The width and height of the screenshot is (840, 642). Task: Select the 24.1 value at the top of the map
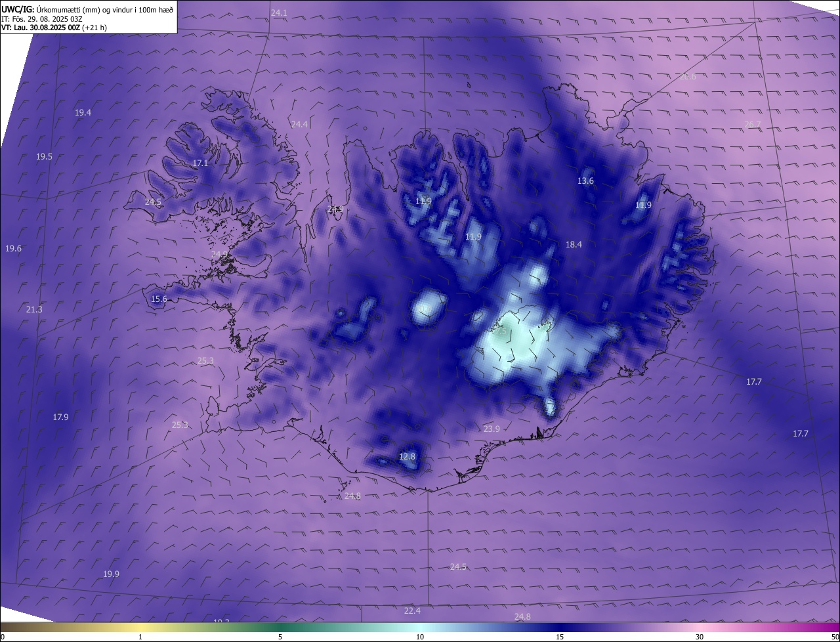coord(279,13)
